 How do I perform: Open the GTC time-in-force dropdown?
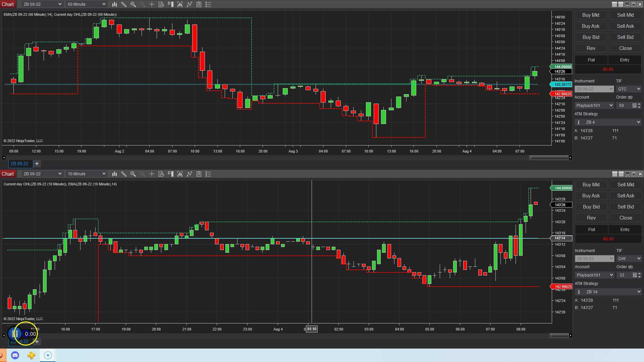(x=628, y=88)
